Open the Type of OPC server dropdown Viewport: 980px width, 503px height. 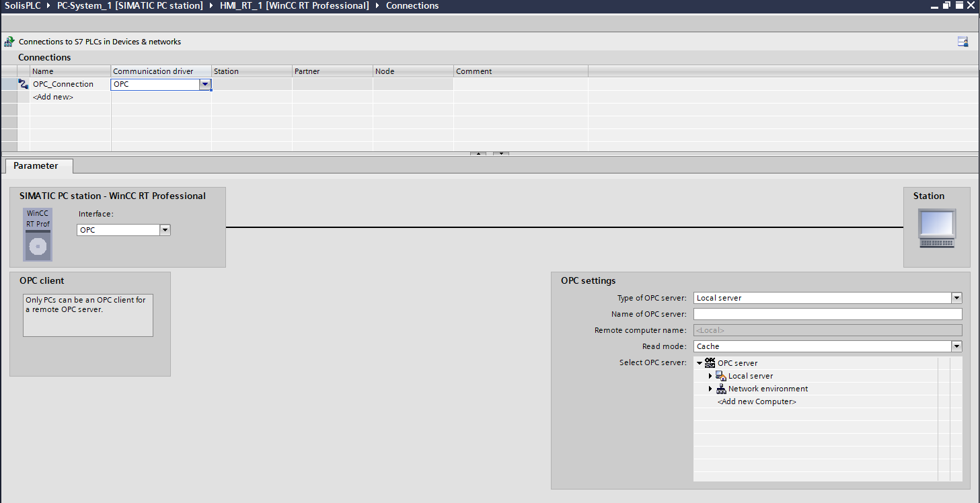[956, 298]
